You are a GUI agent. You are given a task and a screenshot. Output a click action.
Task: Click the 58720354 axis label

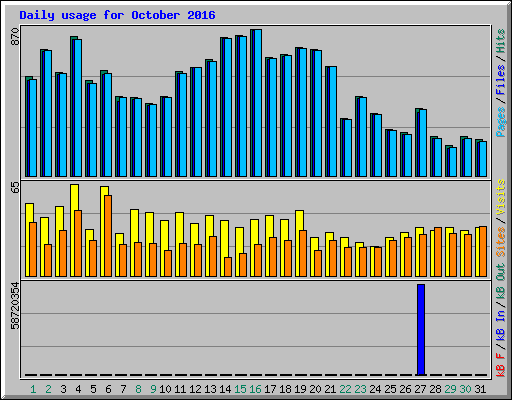coord(15,305)
